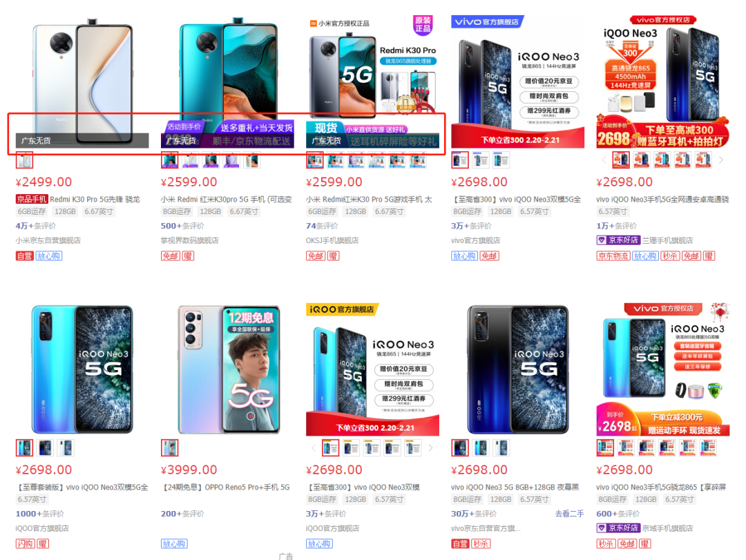This screenshot has height=560, width=746.
Task: Open the 小米京东自营旗舰店 shop link
Action: click(48, 240)
